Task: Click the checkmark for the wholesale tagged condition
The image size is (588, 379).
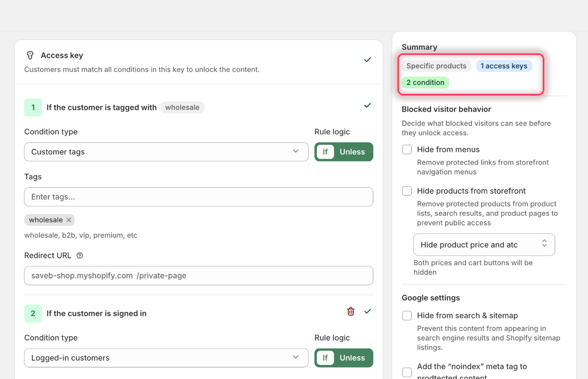Action: pos(367,105)
